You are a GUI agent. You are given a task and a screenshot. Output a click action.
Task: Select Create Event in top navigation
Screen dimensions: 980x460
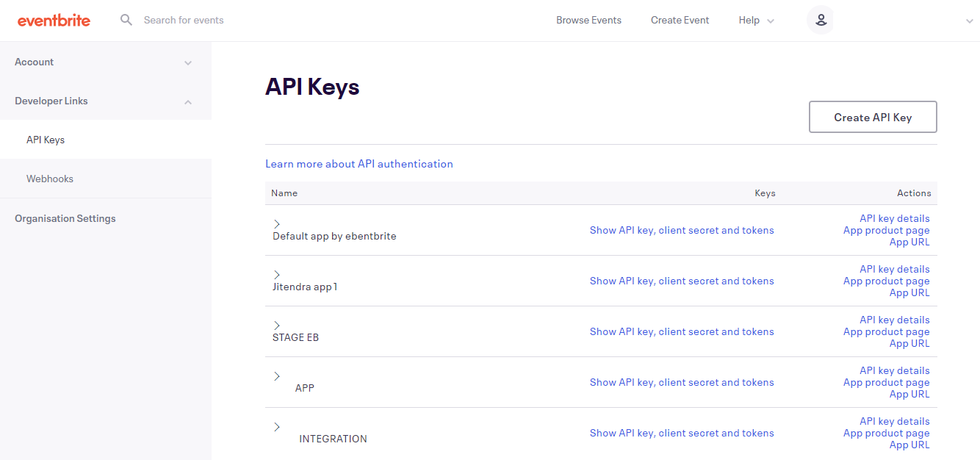680,20
